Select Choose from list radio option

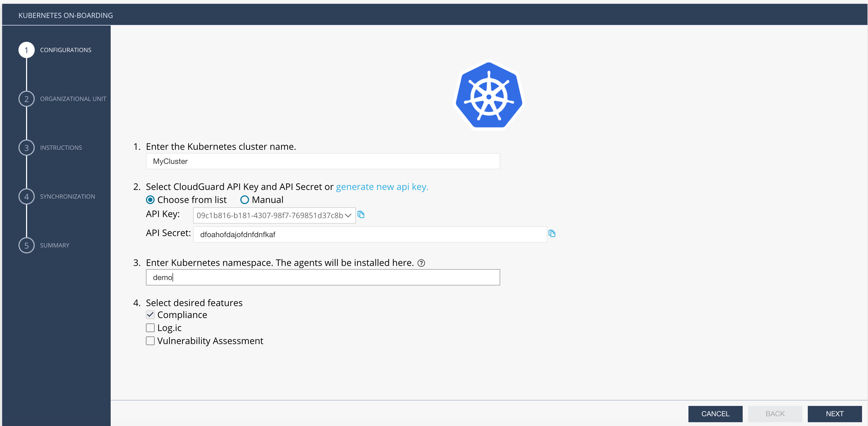150,200
